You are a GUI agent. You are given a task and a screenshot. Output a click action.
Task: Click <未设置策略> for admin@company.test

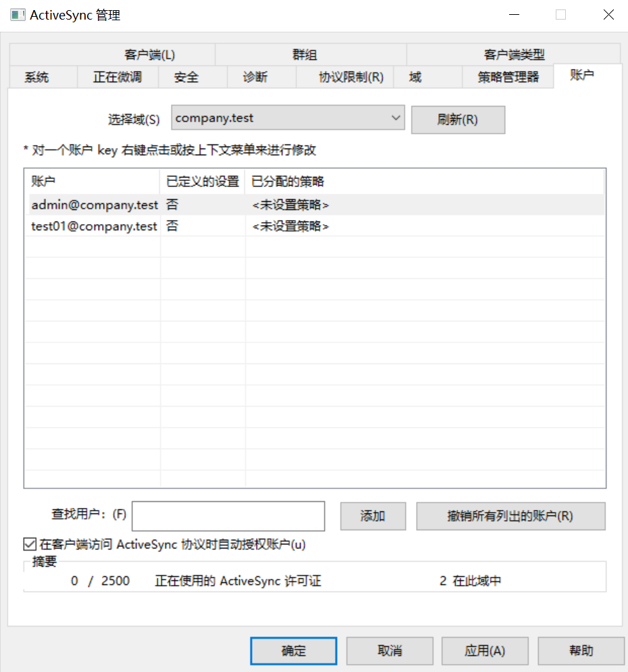[290, 205]
